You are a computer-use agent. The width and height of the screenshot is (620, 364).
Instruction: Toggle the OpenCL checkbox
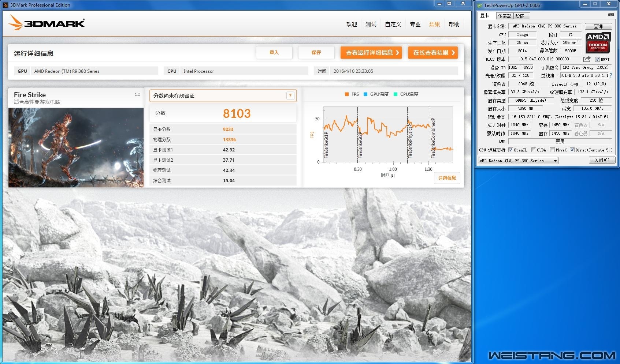coord(511,150)
